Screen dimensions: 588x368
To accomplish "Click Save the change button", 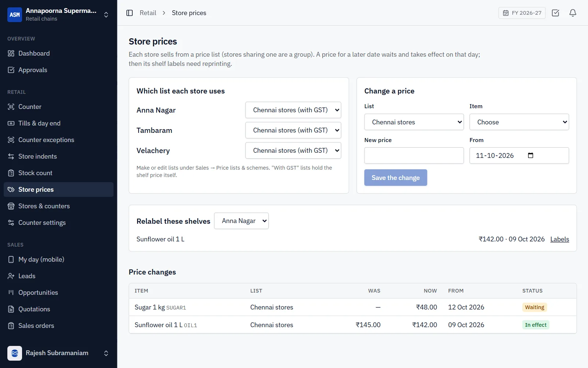I will coord(396,178).
